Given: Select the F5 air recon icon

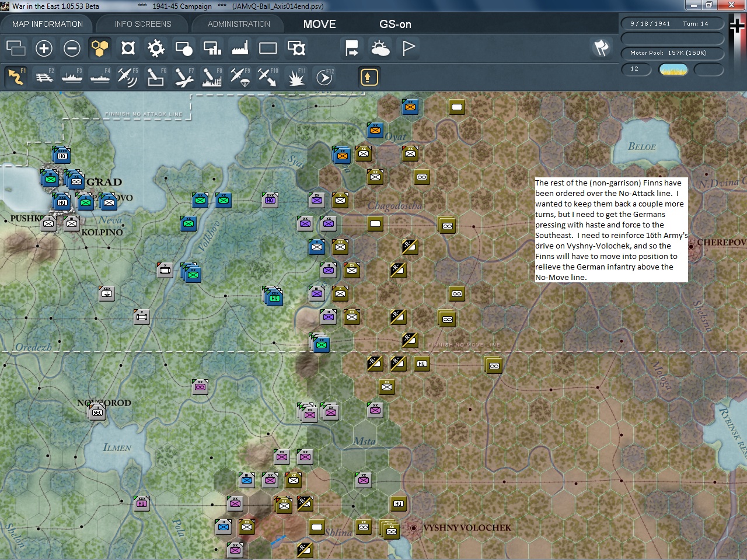Looking at the screenshot, I should (128, 77).
